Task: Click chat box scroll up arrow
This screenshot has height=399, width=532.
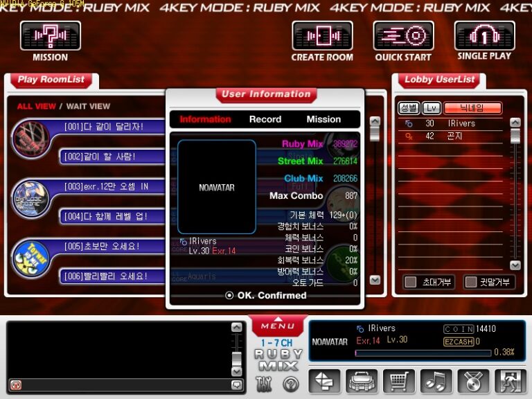Action: [236, 327]
